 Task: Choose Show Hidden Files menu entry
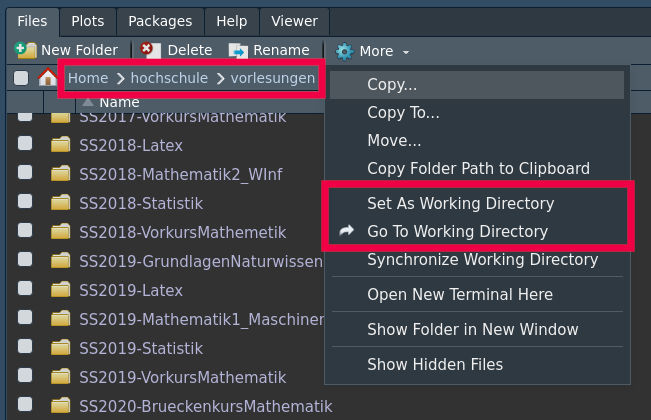click(435, 364)
